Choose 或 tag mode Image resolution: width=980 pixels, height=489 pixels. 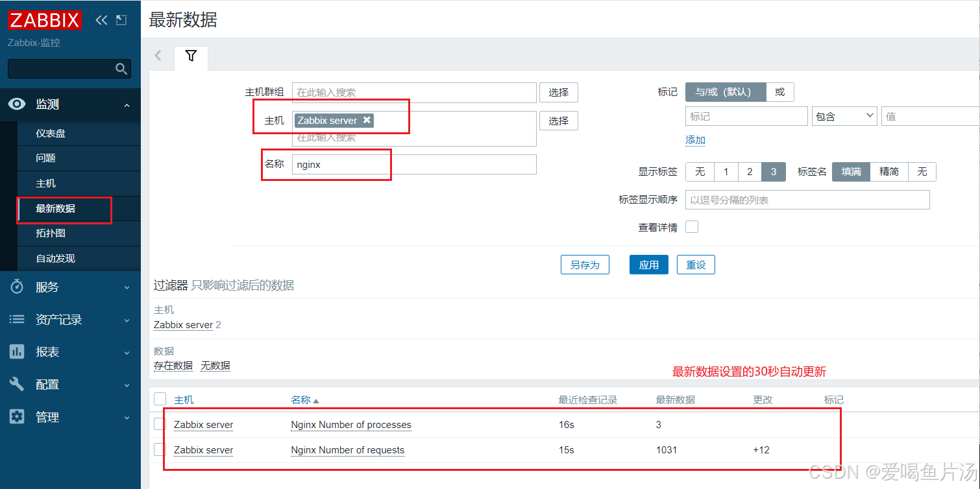click(x=780, y=92)
